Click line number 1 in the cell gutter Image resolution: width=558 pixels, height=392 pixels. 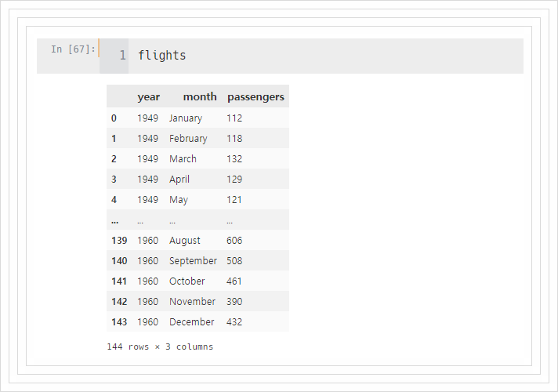tap(122, 55)
